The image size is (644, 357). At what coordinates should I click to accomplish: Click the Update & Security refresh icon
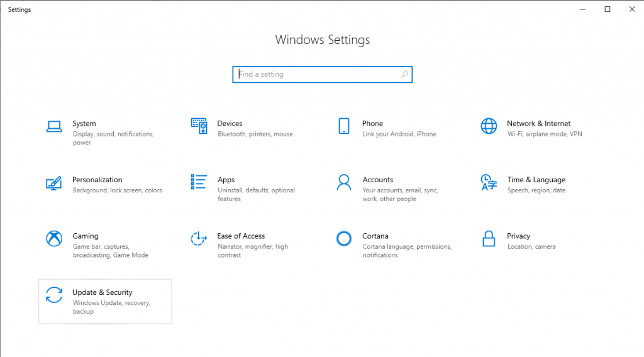tap(54, 295)
